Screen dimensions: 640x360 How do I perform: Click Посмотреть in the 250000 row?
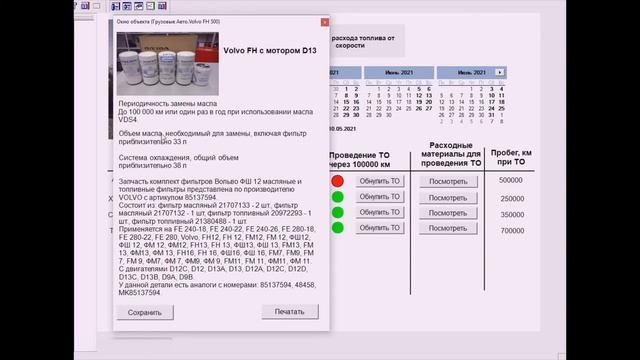pos(448,198)
